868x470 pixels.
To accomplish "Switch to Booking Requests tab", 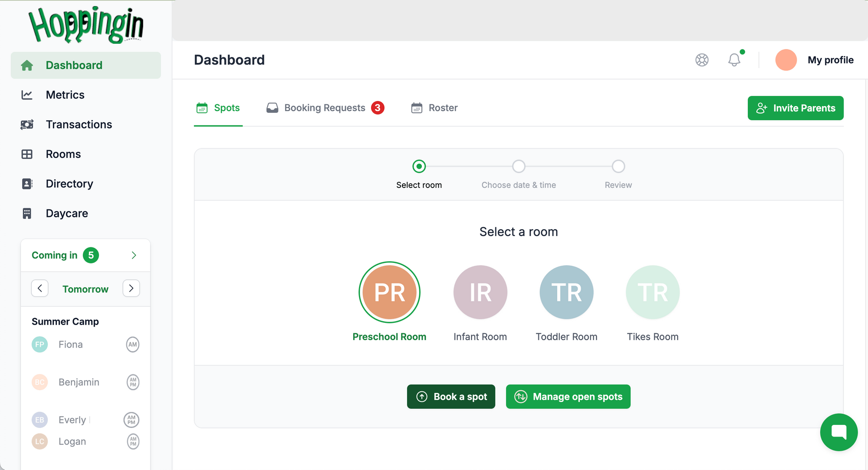I will tap(325, 108).
